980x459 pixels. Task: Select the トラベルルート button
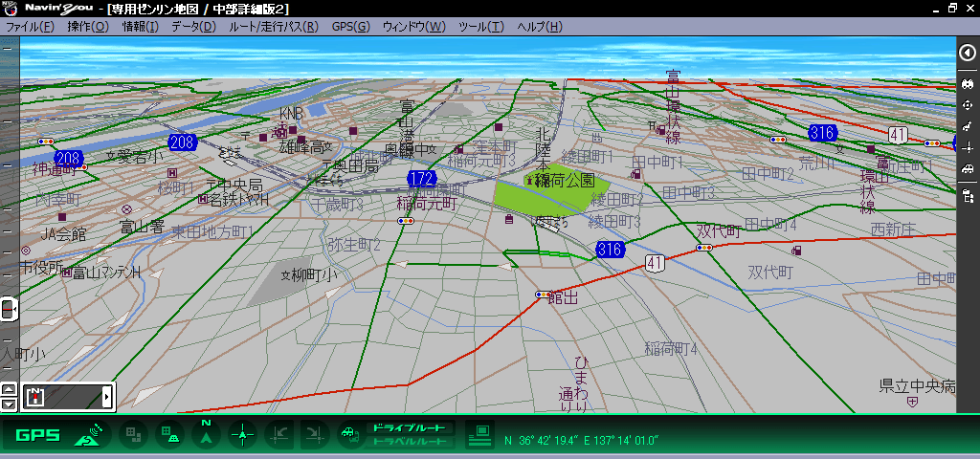tap(410, 442)
